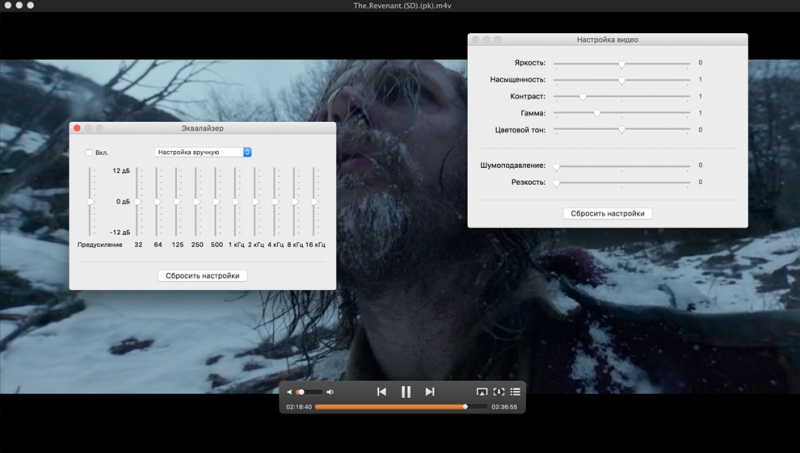The image size is (800, 453).
Task: Click the Настройка видео window title
Action: 607,40
